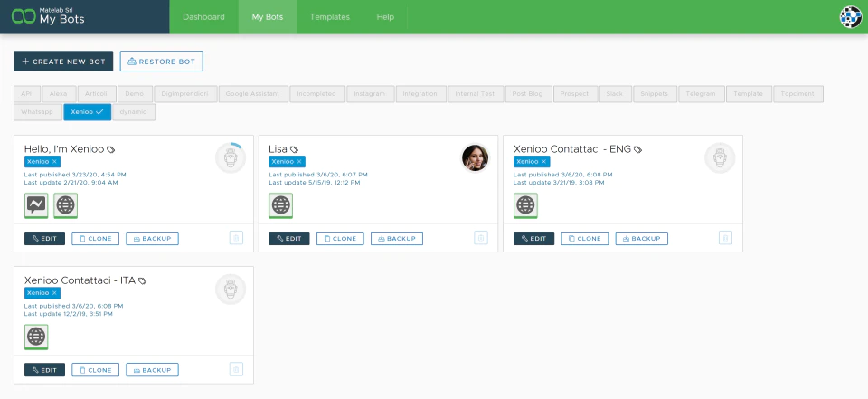Click the Create New Bot button

pyautogui.click(x=63, y=62)
